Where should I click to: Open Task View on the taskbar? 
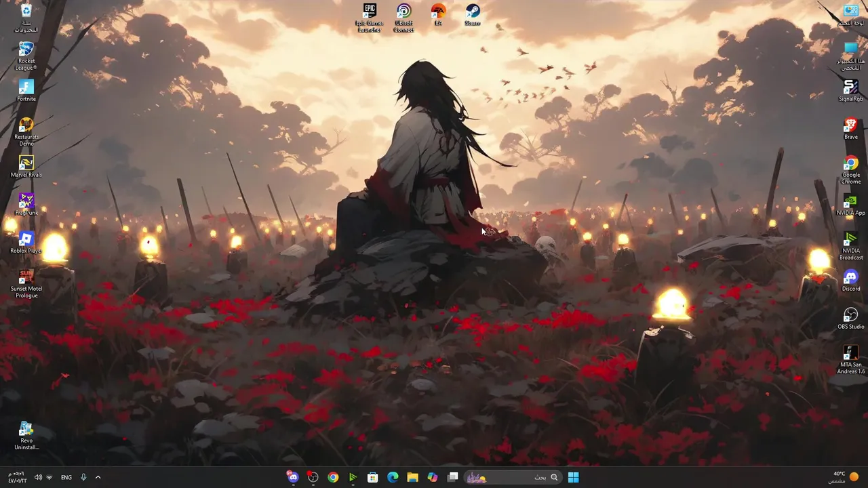point(452,477)
